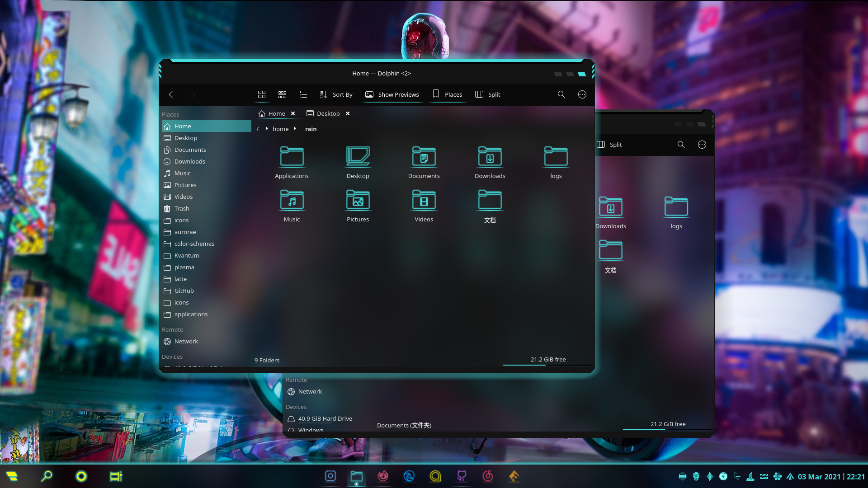Click the root slash in breadcrumb
The image size is (868, 488).
[x=258, y=129]
